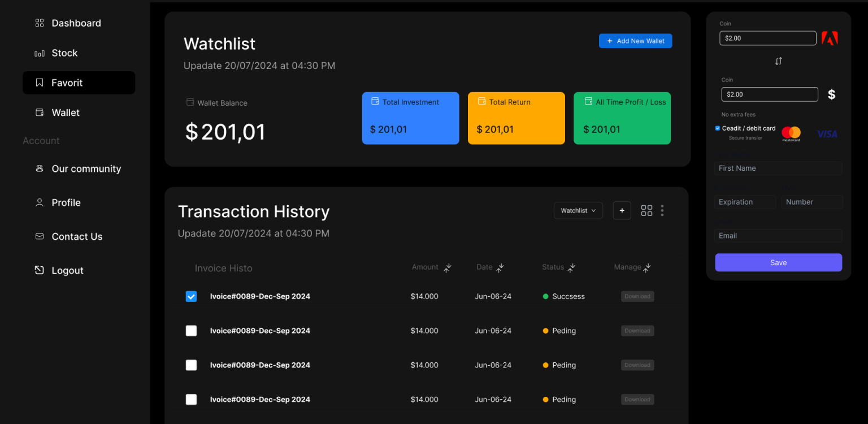Switch to grid view in Transaction History
The height and width of the screenshot is (424, 868).
[647, 210]
